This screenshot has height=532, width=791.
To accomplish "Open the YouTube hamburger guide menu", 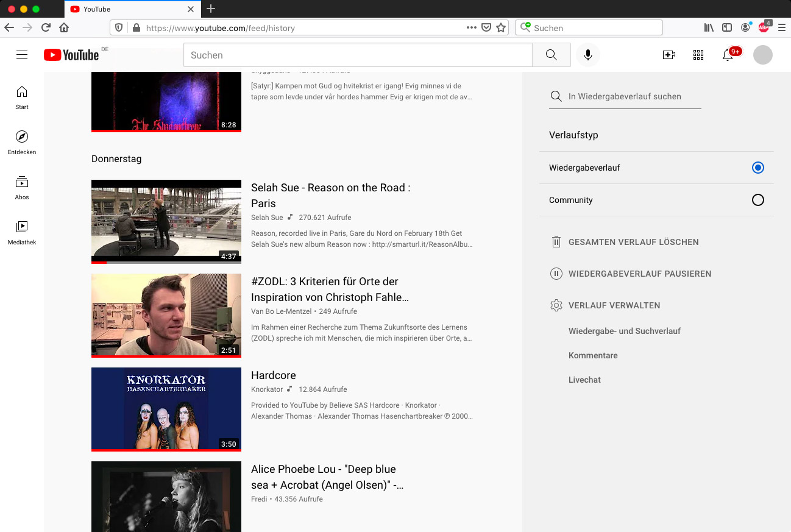I will pos(22,55).
